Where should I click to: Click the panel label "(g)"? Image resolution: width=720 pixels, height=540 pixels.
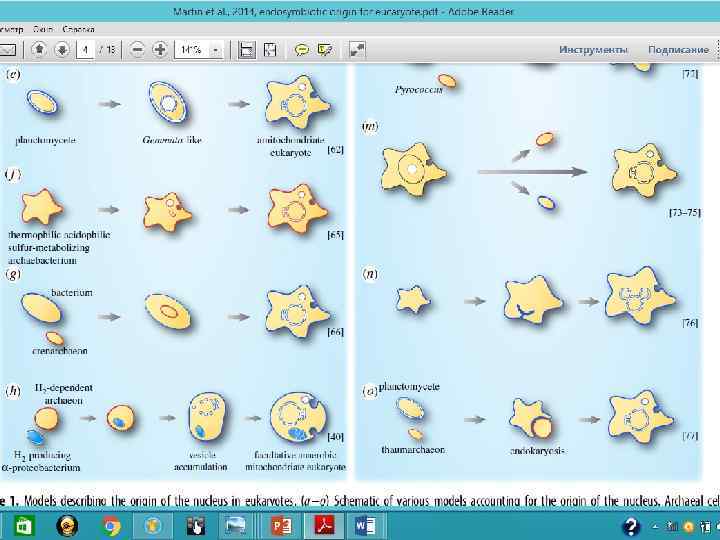[x=13, y=274]
